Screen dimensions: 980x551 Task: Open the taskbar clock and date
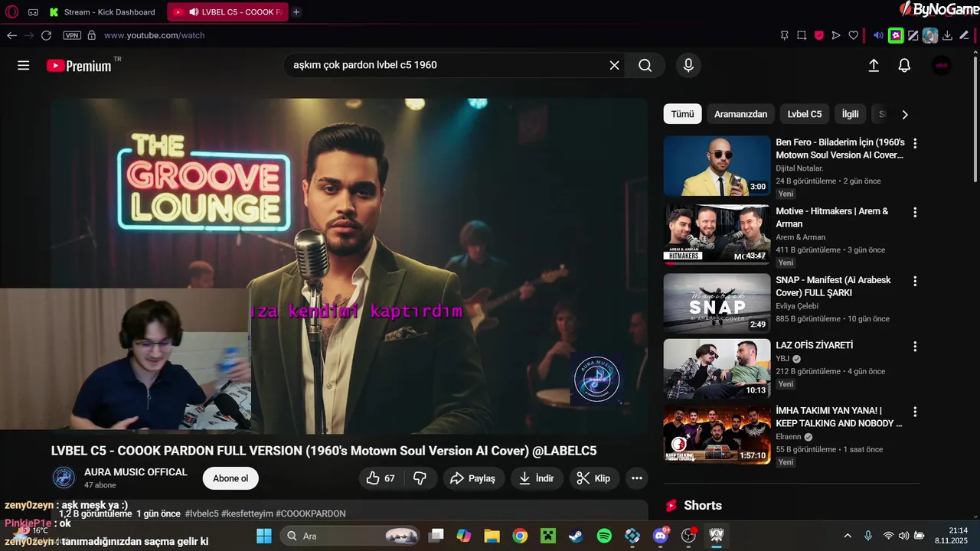point(951,536)
